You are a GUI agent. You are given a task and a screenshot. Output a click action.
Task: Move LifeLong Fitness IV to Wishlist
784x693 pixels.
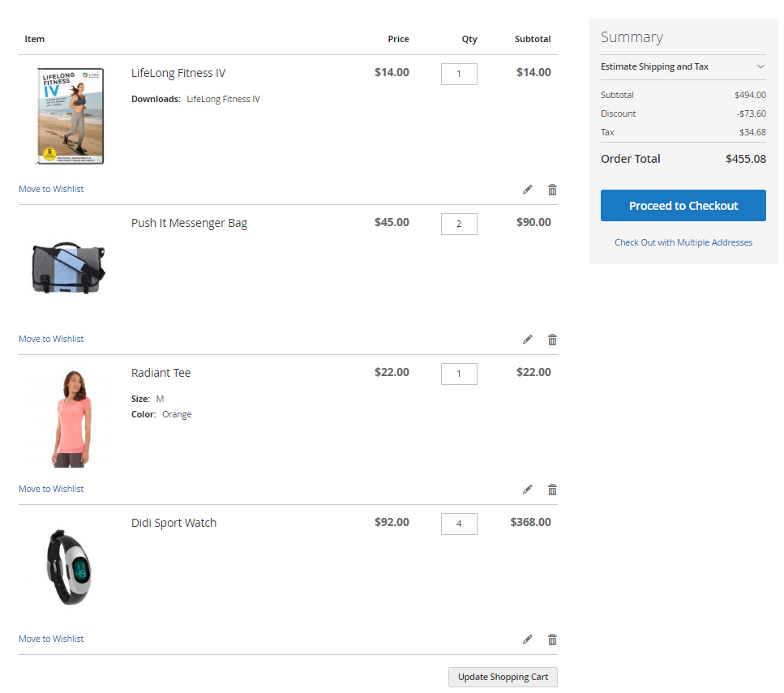tap(51, 189)
